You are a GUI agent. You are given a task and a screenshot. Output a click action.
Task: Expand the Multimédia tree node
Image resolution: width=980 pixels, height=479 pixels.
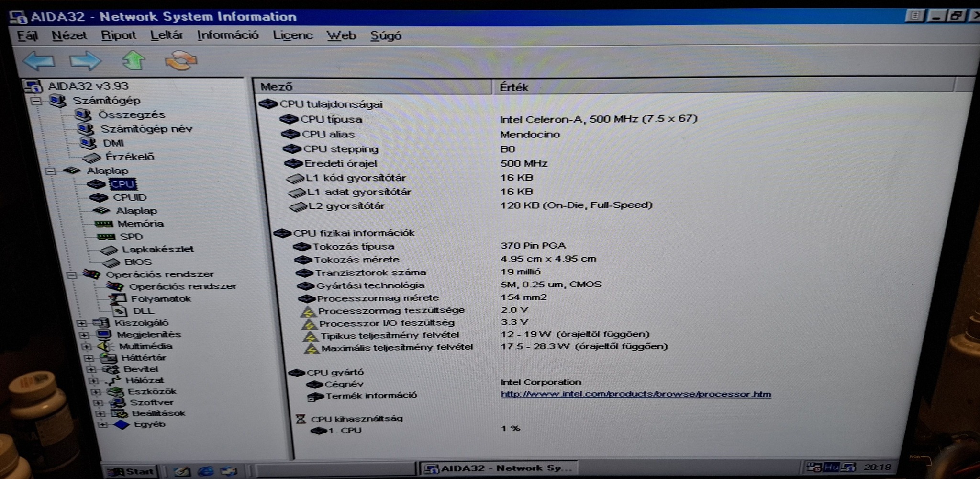(x=87, y=346)
